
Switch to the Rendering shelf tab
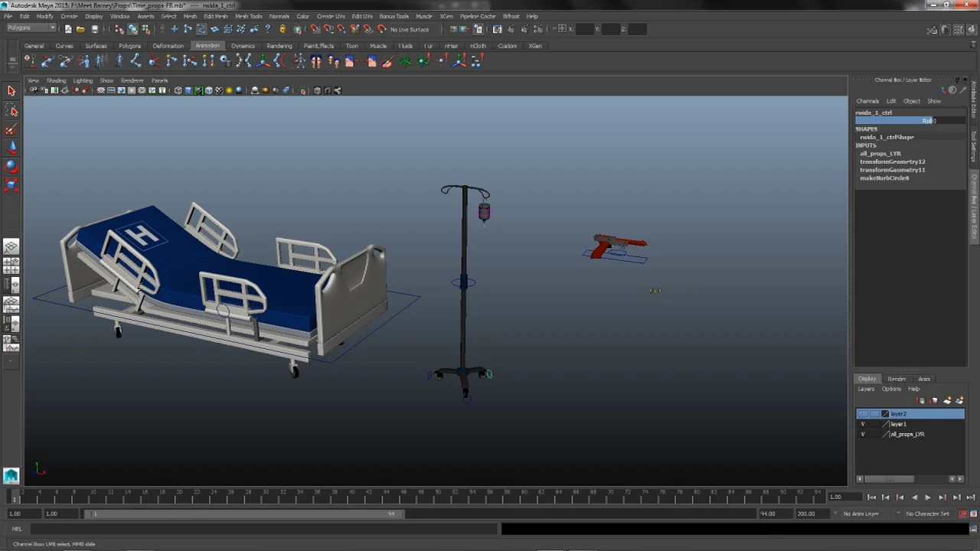[279, 46]
